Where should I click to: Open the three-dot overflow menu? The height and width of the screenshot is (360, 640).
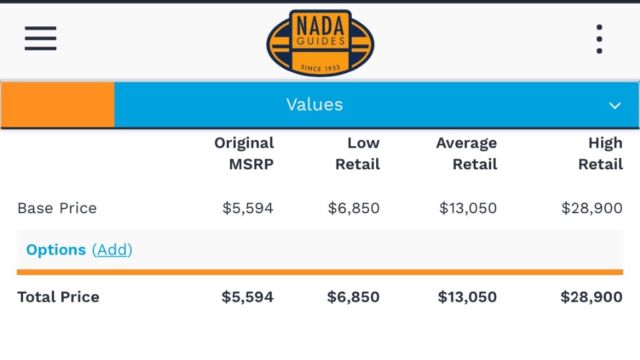click(599, 39)
